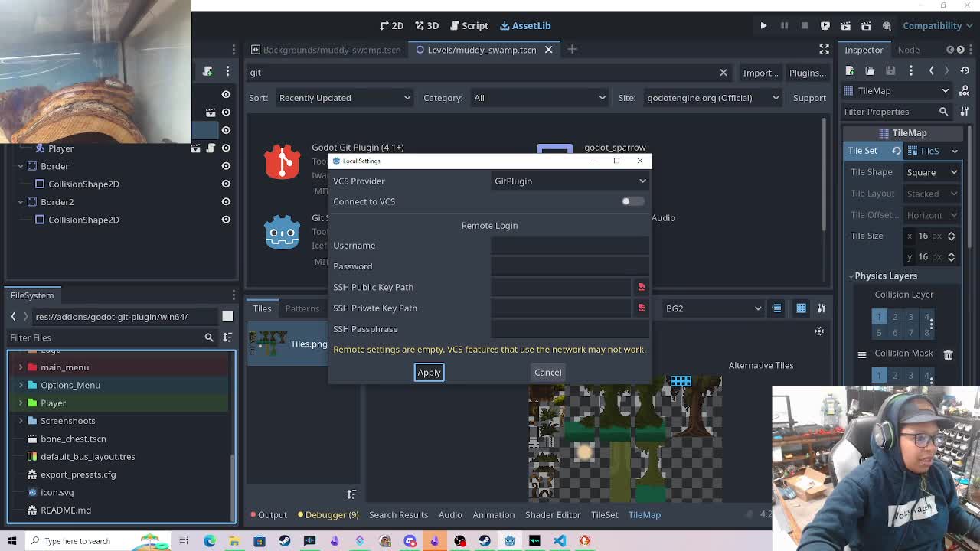This screenshot has height=551, width=980.
Task: Switch to 3D workspace
Action: [427, 25]
